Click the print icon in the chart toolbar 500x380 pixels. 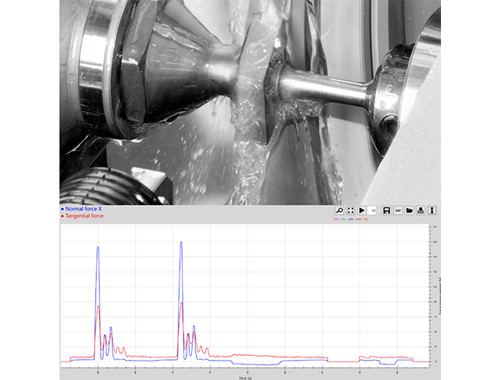[x=421, y=210]
